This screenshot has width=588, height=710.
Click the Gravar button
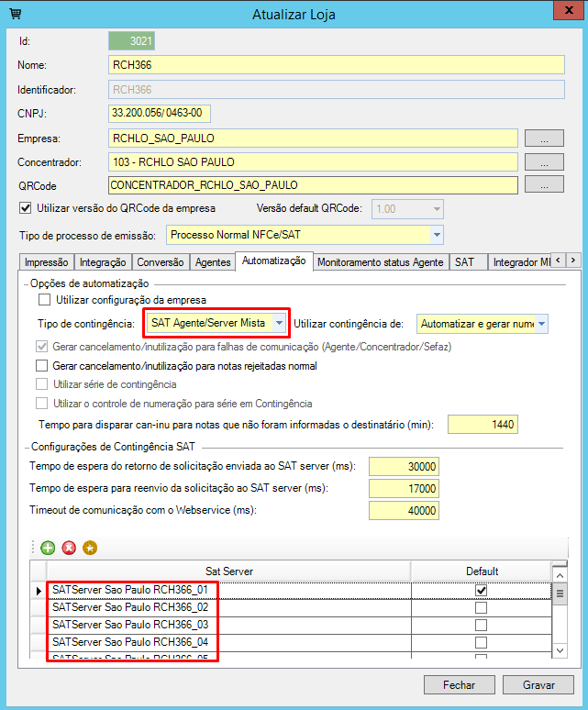[x=539, y=684]
